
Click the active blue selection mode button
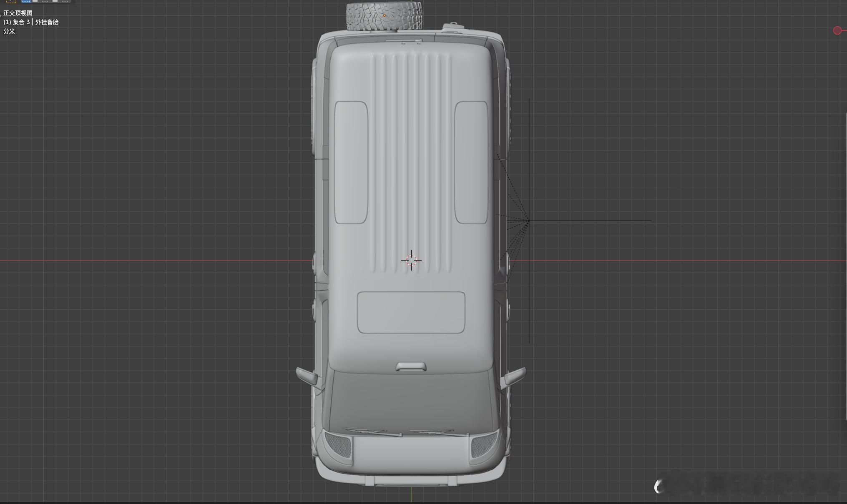(26, 1)
